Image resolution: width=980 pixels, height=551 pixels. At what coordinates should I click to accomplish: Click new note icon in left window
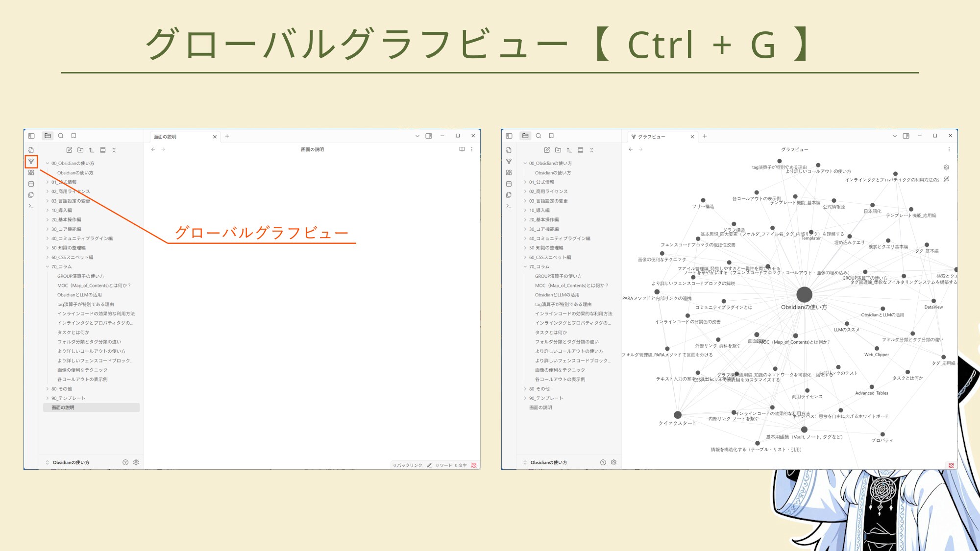coord(69,150)
